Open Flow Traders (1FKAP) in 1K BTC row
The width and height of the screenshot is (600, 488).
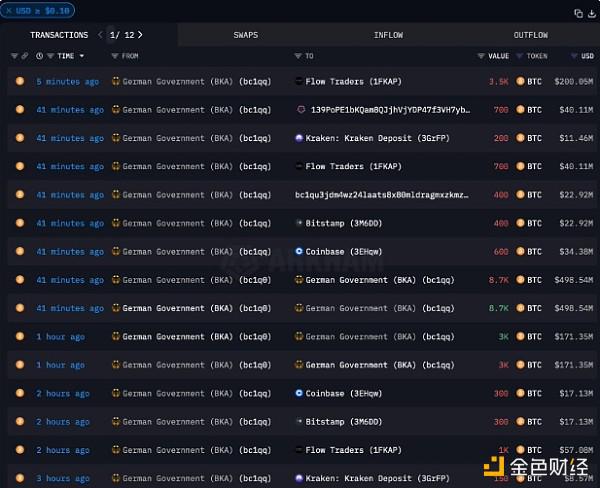(353, 450)
